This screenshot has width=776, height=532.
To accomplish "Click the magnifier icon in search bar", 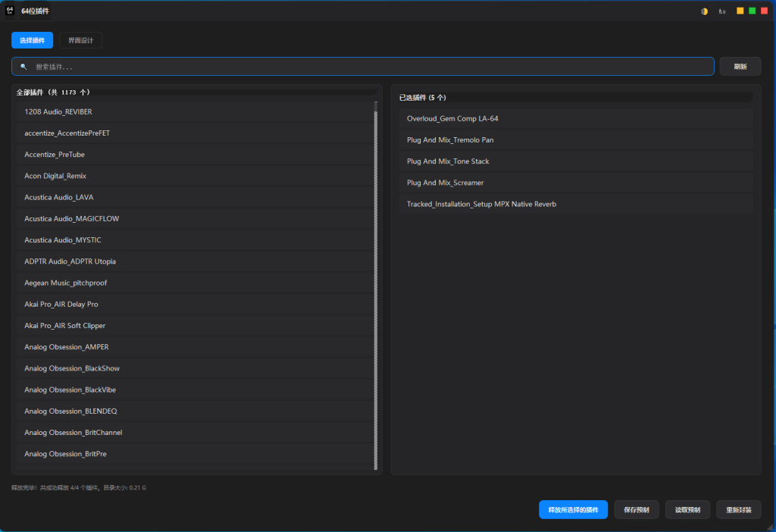I will pyautogui.click(x=23, y=67).
